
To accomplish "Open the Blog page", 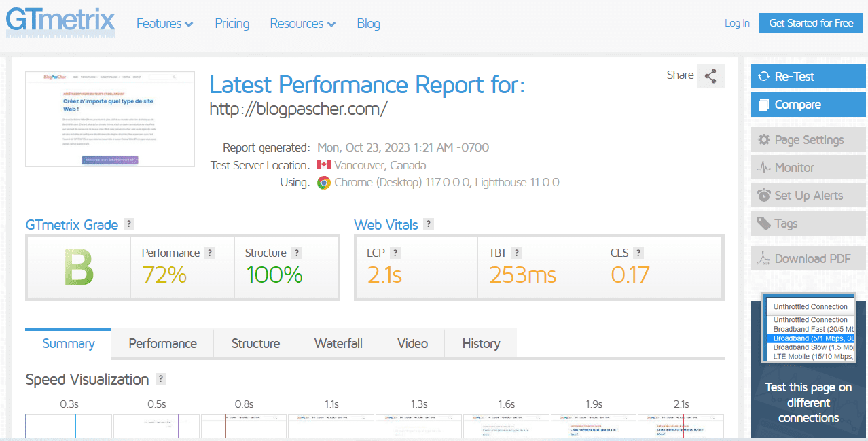I will coord(368,24).
